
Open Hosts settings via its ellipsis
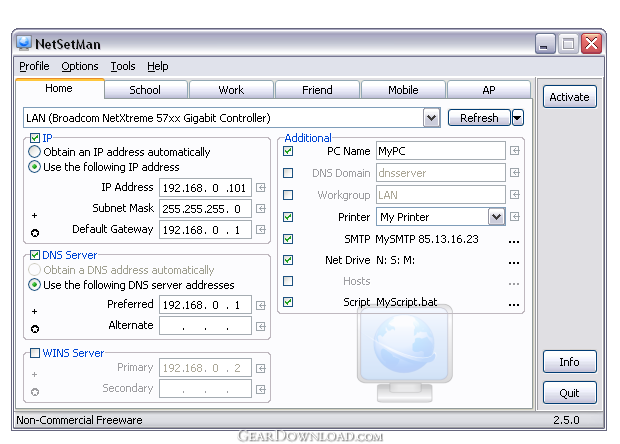[514, 283]
